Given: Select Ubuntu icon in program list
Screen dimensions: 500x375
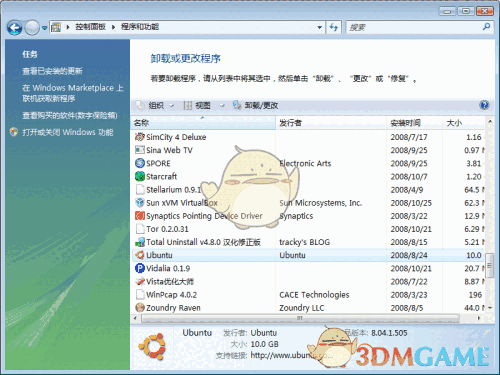Looking at the screenshot, I should click(140, 255).
